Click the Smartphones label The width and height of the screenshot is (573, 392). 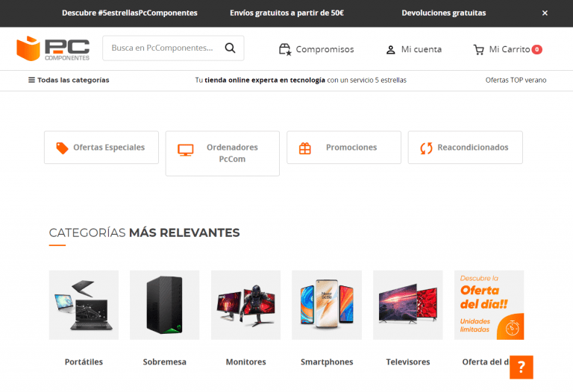[327, 362]
